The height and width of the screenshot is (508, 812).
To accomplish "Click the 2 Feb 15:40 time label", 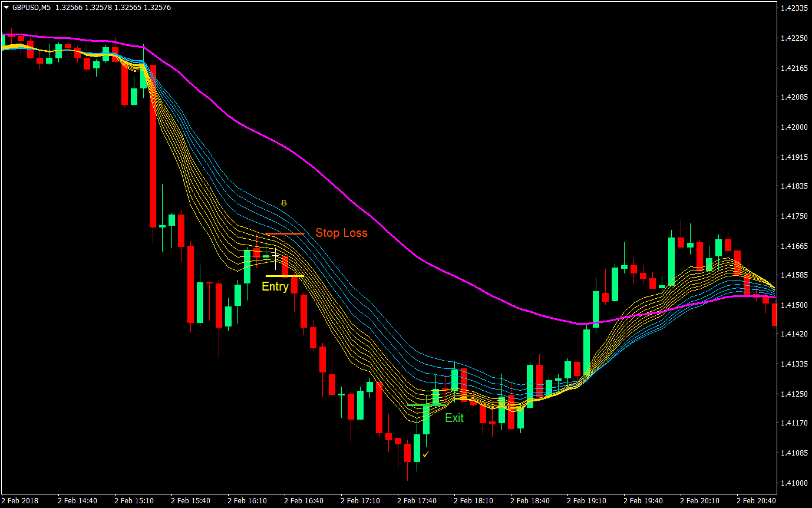I will [x=191, y=501].
